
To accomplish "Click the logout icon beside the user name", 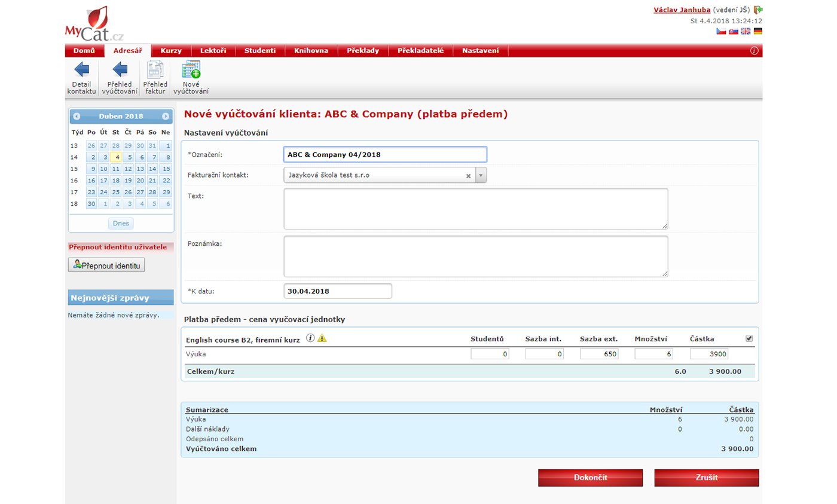I will [x=758, y=10].
